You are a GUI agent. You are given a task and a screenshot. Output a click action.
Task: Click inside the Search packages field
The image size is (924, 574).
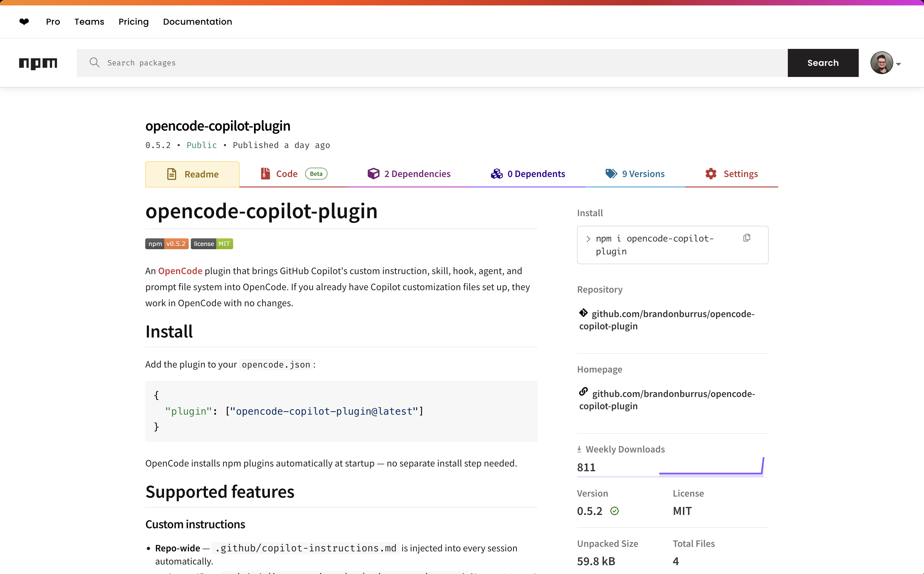click(228, 63)
